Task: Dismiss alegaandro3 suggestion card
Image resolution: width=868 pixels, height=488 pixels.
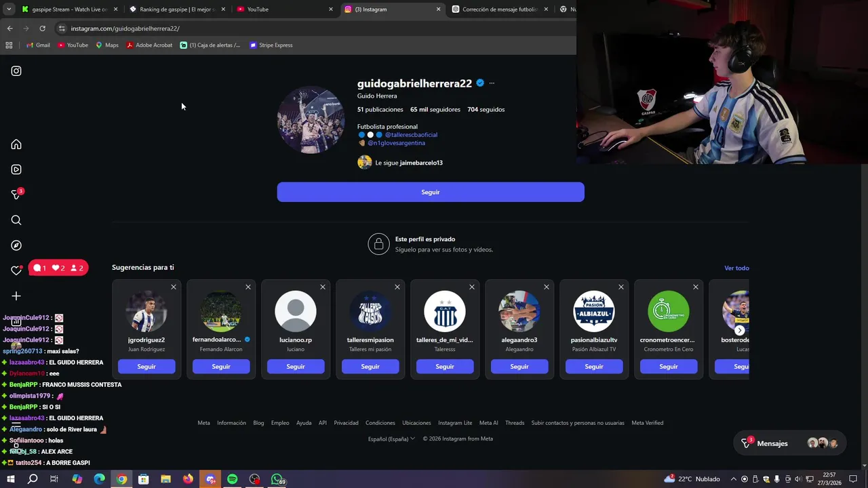Action: point(547,287)
